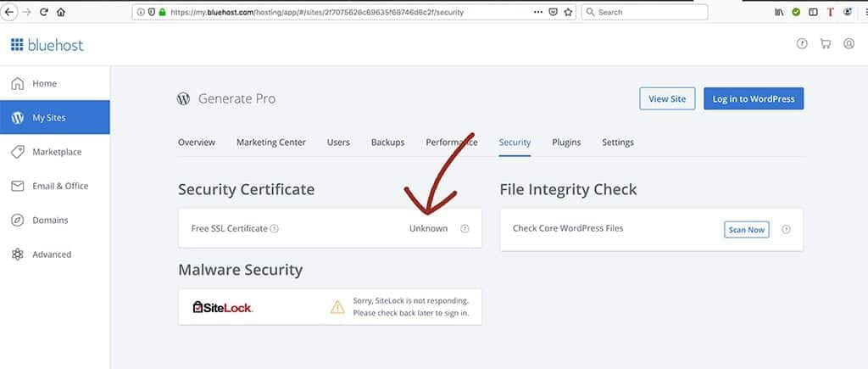
Task: Open the page actions three-dot menu
Action: click(538, 13)
